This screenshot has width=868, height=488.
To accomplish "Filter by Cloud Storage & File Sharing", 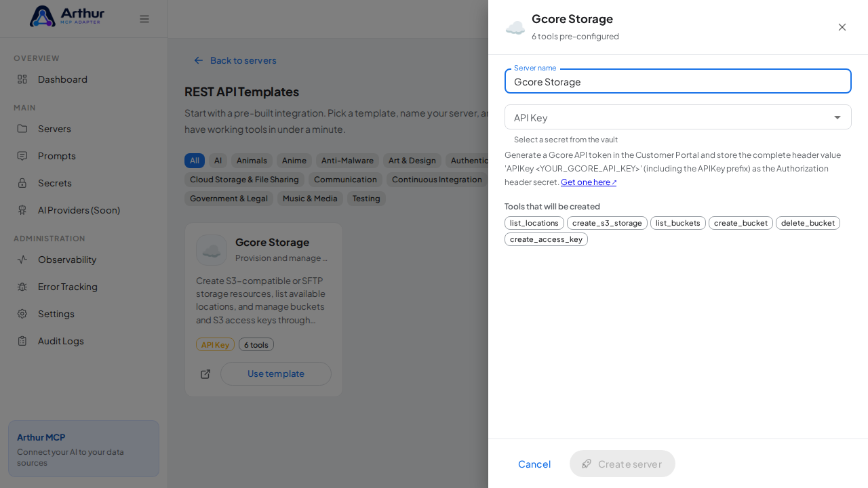I will [x=244, y=180].
